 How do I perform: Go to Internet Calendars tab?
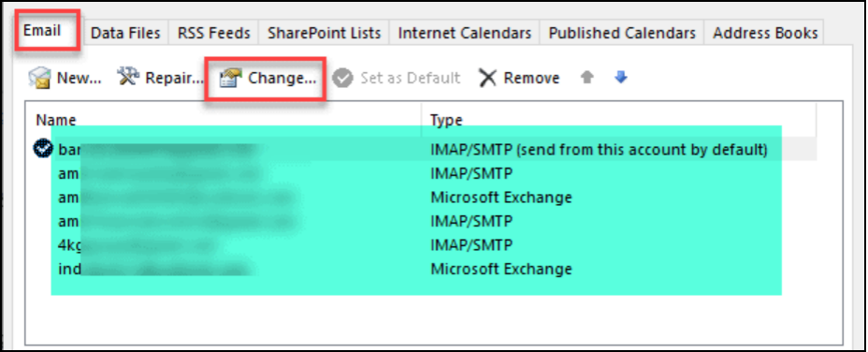(x=465, y=34)
